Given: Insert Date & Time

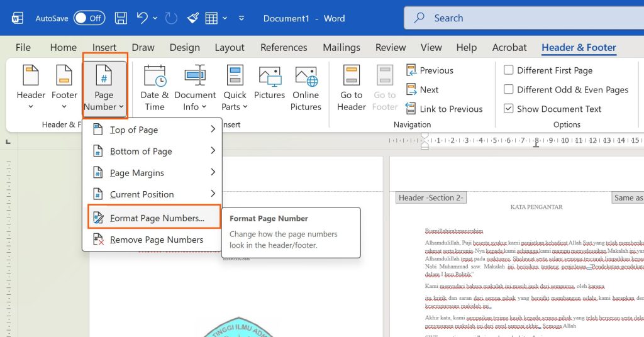Looking at the screenshot, I should (x=155, y=88).
